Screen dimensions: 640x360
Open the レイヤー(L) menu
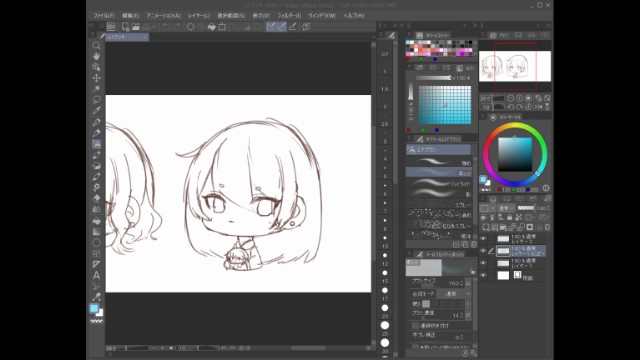199,16
